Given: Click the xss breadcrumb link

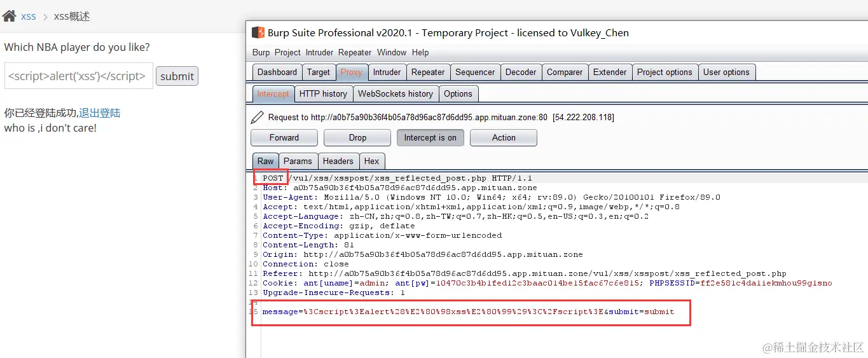Looking at the screenshot, I should 29,17.
